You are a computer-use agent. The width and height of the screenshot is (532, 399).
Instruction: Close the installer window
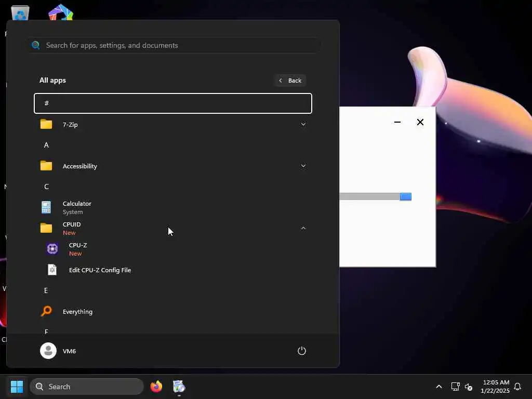coord(420,122)
